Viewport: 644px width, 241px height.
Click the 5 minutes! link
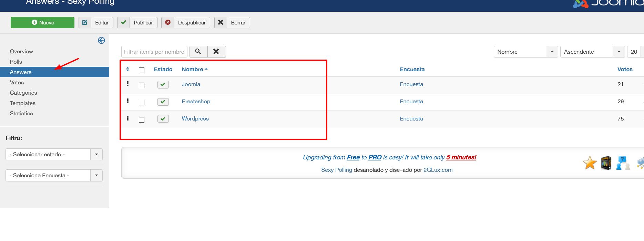tap(461, 157)
